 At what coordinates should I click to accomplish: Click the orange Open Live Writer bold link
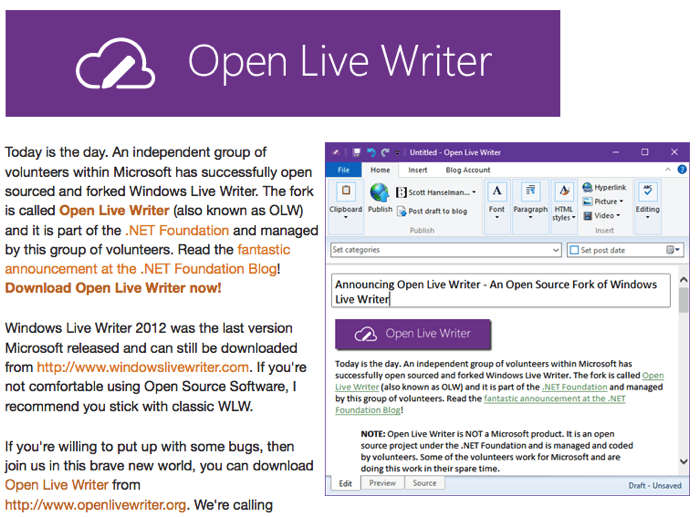click(114, 211)
